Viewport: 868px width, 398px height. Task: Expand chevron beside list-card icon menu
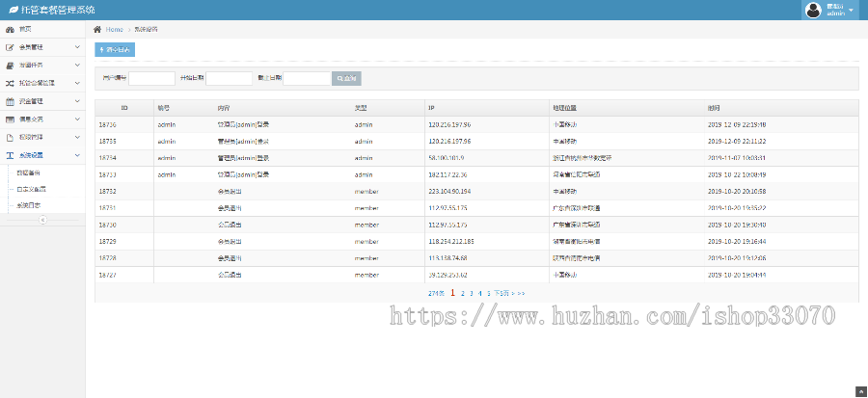(77, 119)
